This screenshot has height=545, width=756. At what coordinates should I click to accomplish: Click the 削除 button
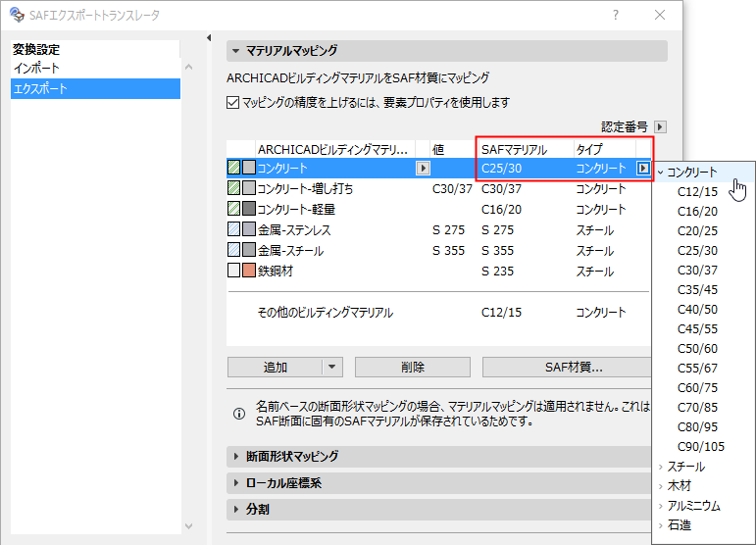[x=413, y=368]
